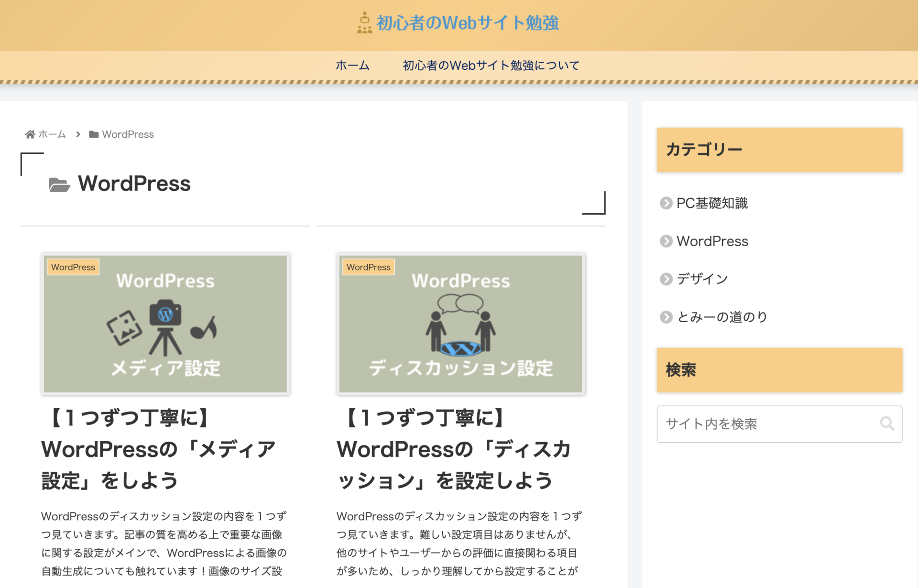
Task: Click the magnifier search icon in the sidebar
Action: [886, 424]
